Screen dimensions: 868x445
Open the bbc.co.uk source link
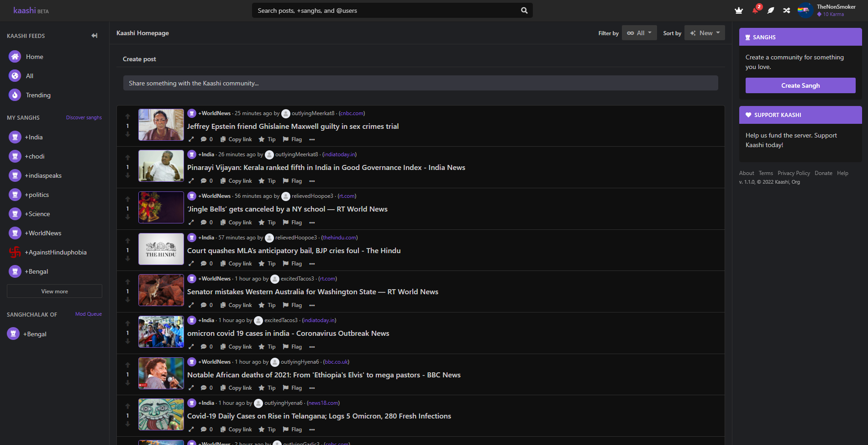(336, 362)
